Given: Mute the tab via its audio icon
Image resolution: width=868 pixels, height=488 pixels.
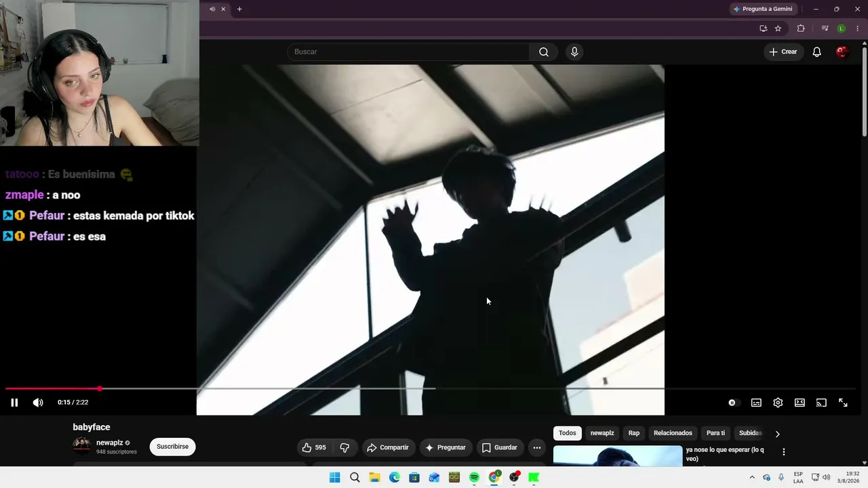Looking at the screenshot, I should pos(212,9).
